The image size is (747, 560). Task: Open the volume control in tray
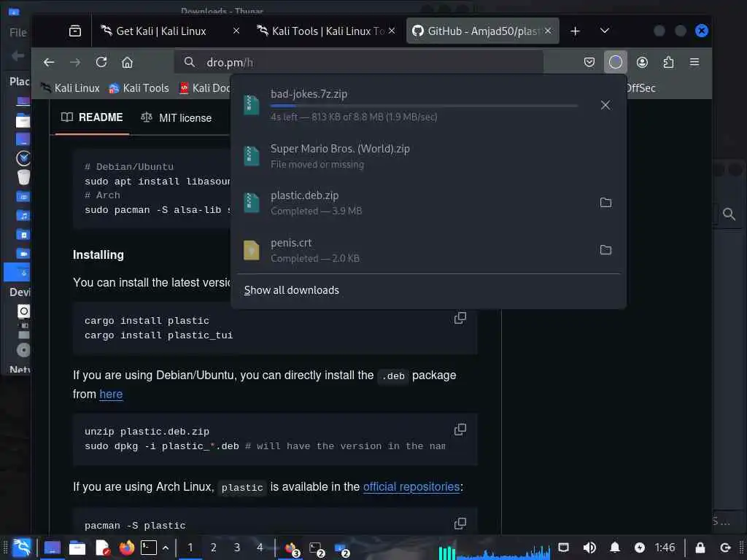click(589, 548)
